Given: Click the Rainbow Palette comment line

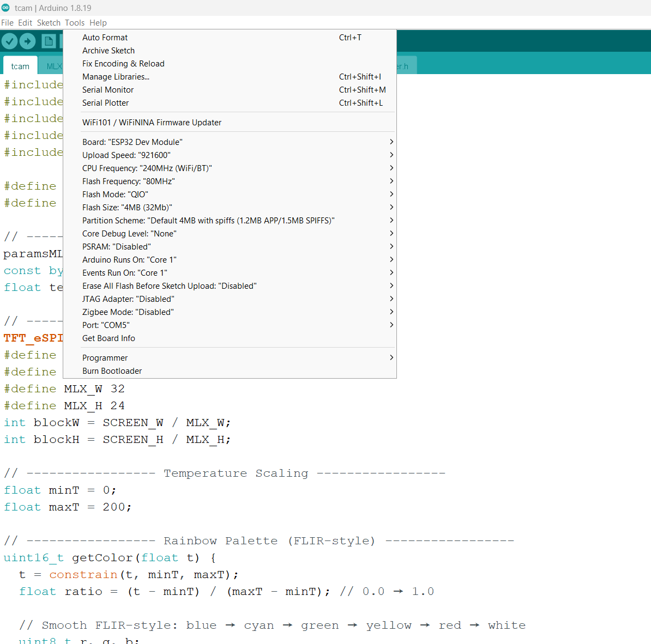Looking at the screenshot, I should [259, 541].
